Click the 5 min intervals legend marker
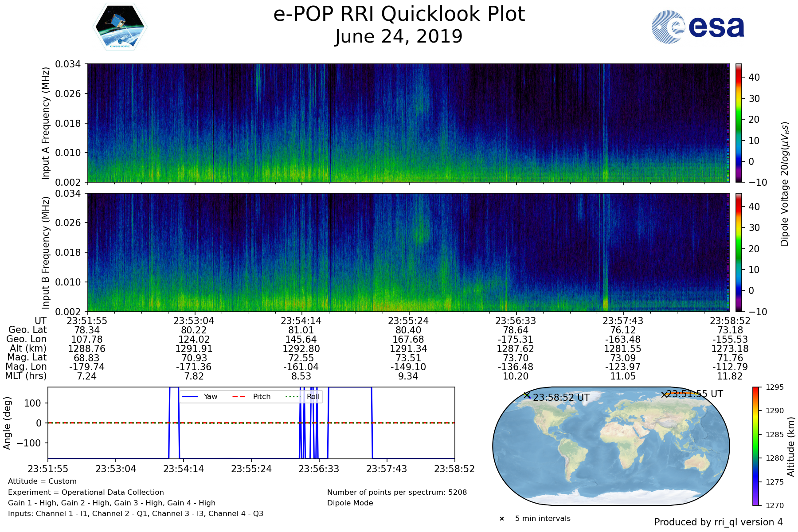This screenshot has width=798, height=532. (x=502, y=519)
